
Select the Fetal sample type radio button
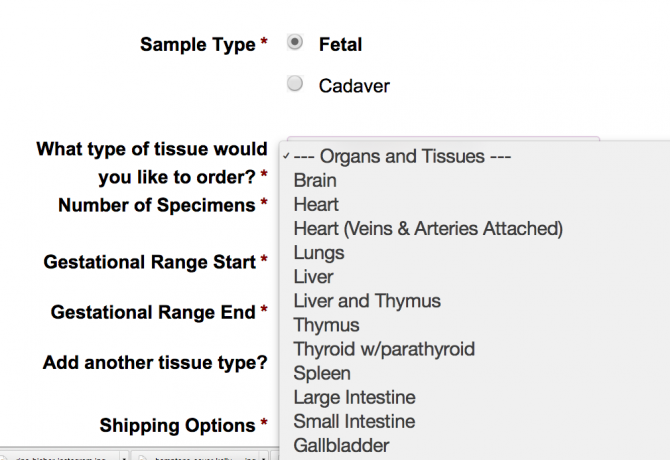pos(295,43)
